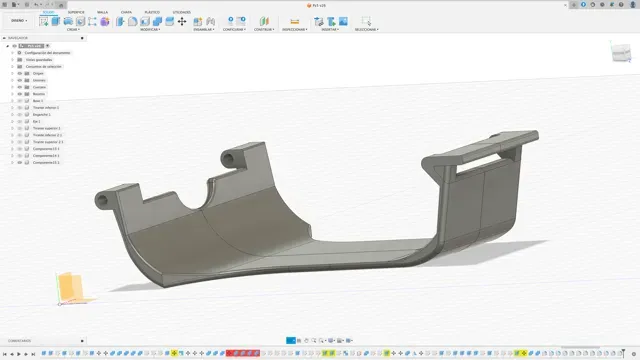640x360 pixels.
Task: Toggle visibility of the Origen folder
Action: [20, 73]
